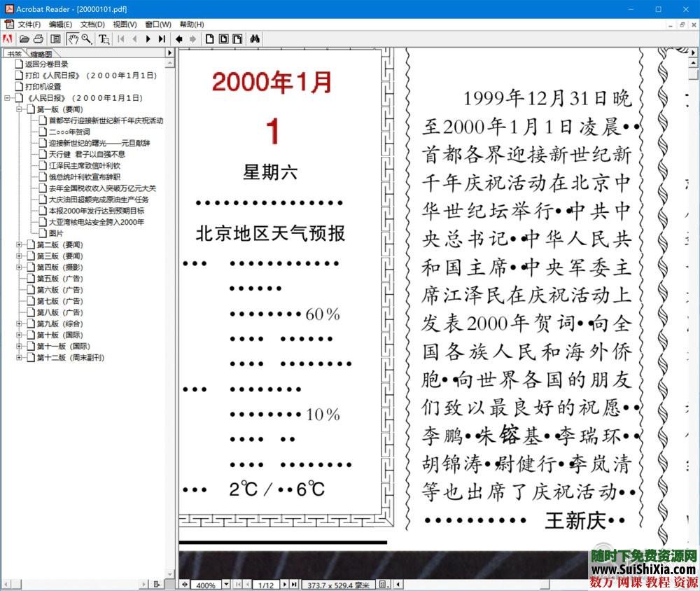Screen dimensions: 700x591
Task: Click the Print icon
Action: point(38,40)
